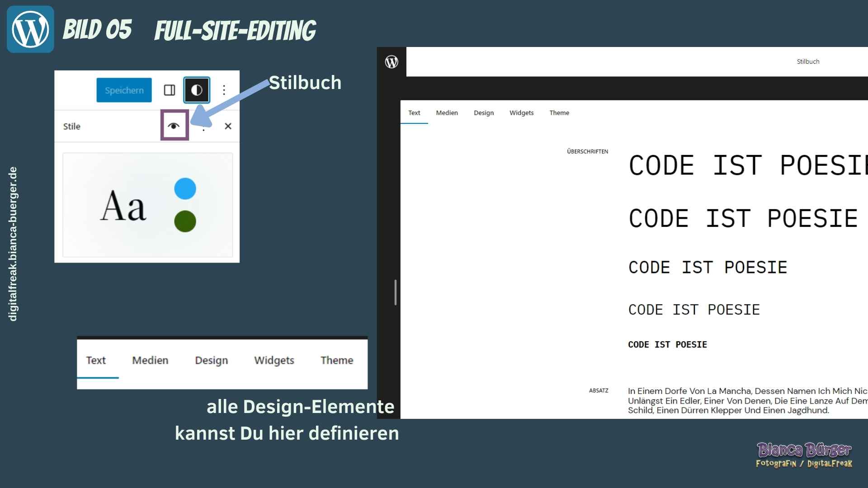The width and height of the screenshot is (868, 488).
Task: Select the Text tab in Stilbuch window
Action: tap(414, 113)
